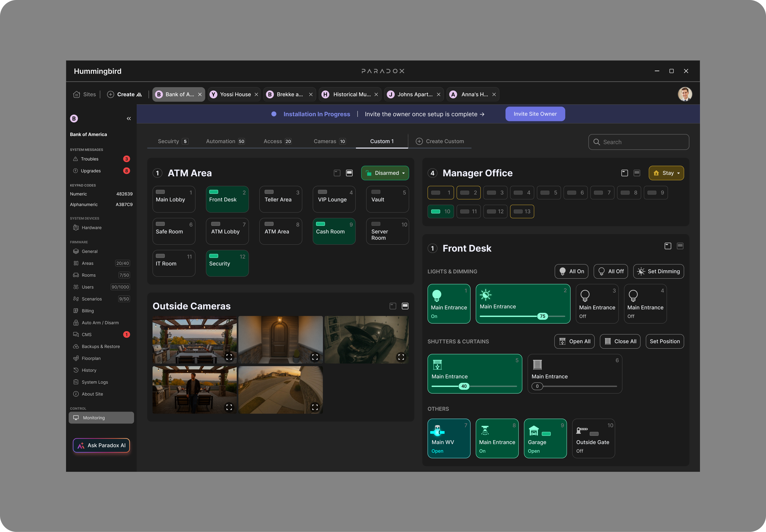Adjust Main Entrance shutter slider at 0
Screen dimensions: 766x532
coord(537,386)
